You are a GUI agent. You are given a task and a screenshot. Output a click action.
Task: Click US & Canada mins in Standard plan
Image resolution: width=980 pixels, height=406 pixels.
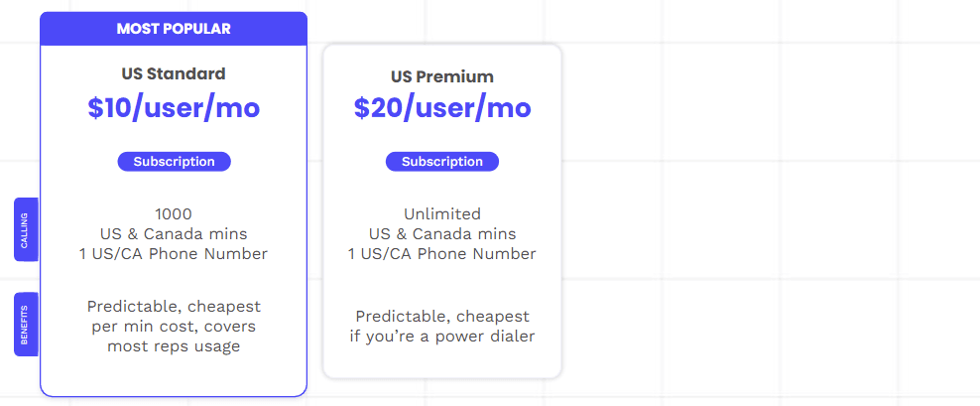[x=174, y=233]
